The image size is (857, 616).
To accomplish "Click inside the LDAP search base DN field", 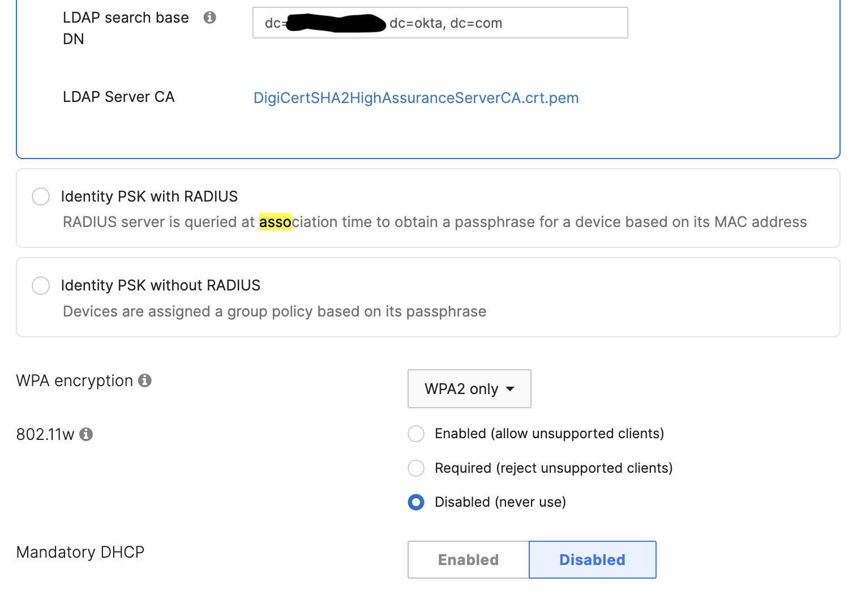I will (x=440, y=23).
